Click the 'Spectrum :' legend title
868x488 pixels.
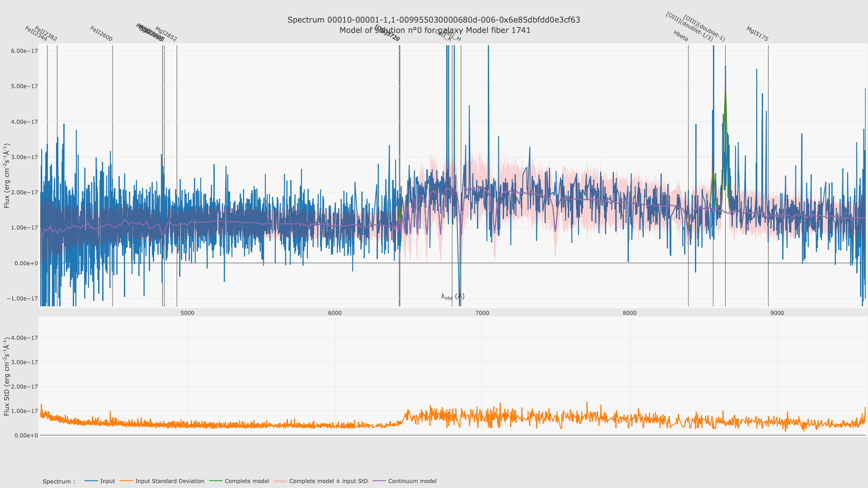59,482
